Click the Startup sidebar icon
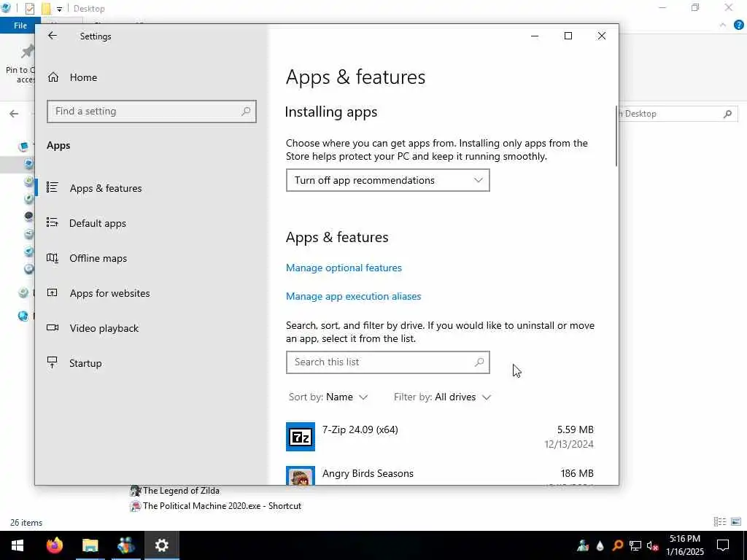 click(x=53, y=362)
